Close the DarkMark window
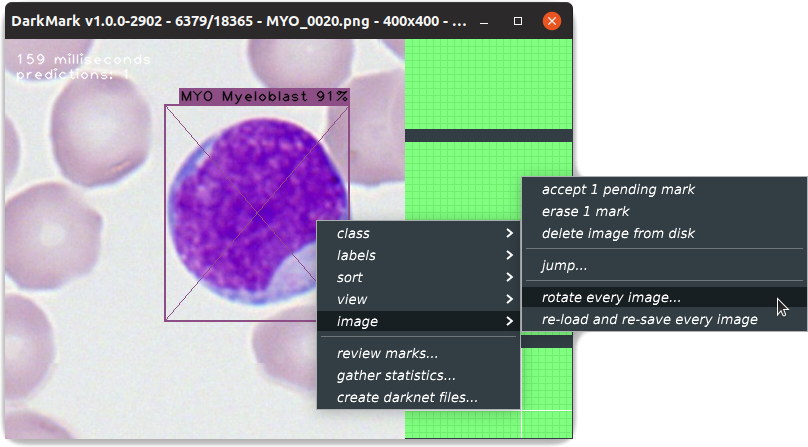Viewport: 808px width, 447px height. click(x=551, y=21)
